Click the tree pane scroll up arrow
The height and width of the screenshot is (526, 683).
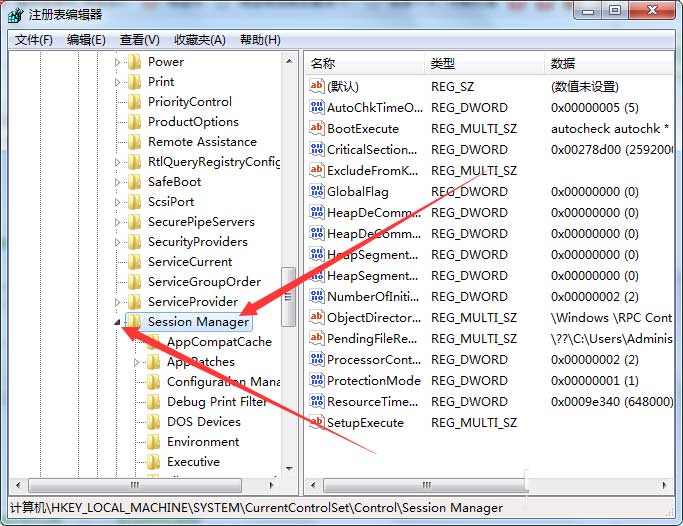coord(289,61)
